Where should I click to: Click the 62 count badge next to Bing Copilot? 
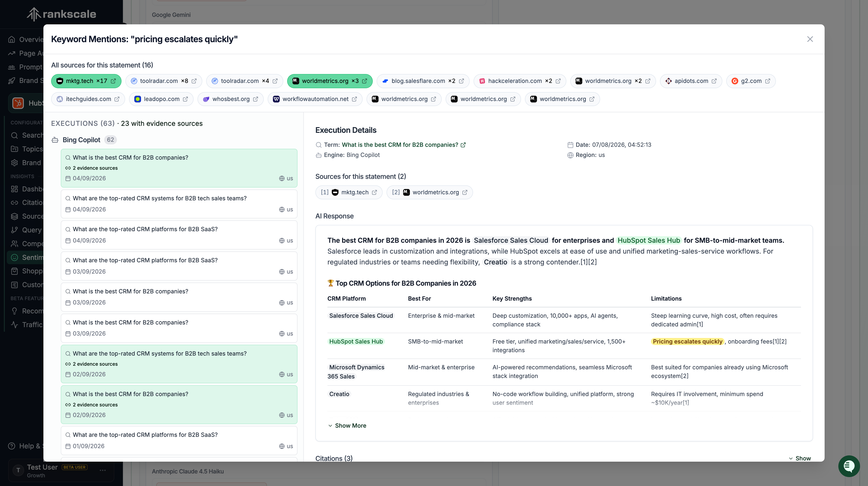coord(110,140)
